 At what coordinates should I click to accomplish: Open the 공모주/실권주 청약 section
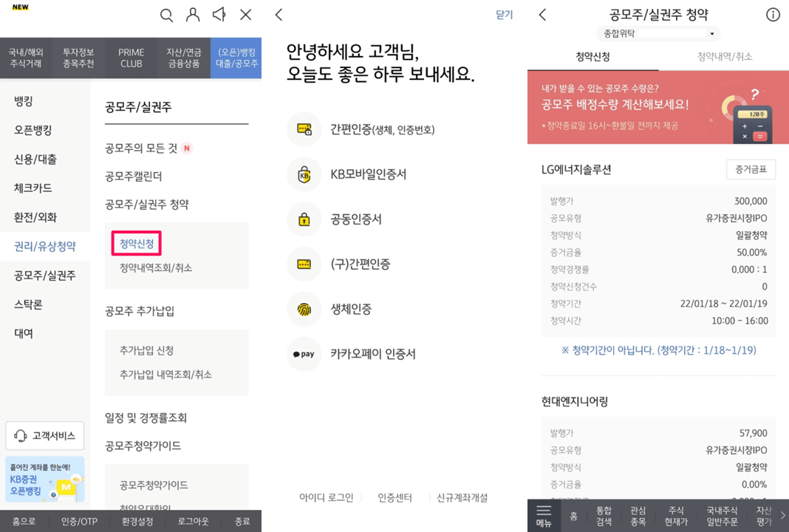(x=147, y=205)
